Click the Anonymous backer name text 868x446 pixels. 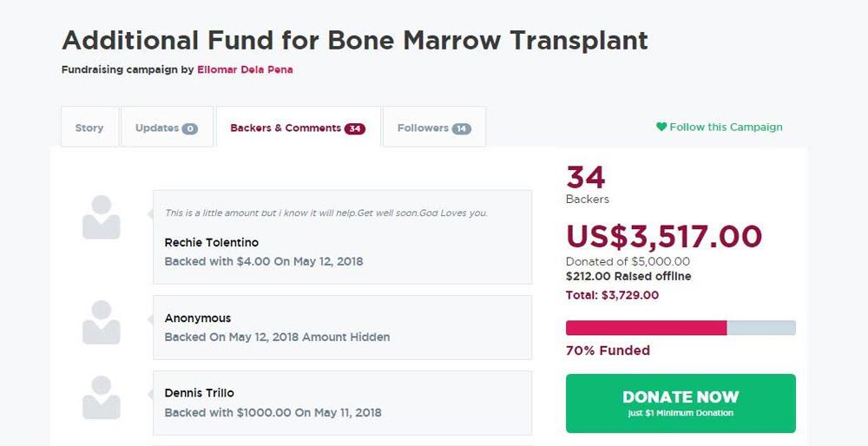pyautogui.click(x=198, y=318)
